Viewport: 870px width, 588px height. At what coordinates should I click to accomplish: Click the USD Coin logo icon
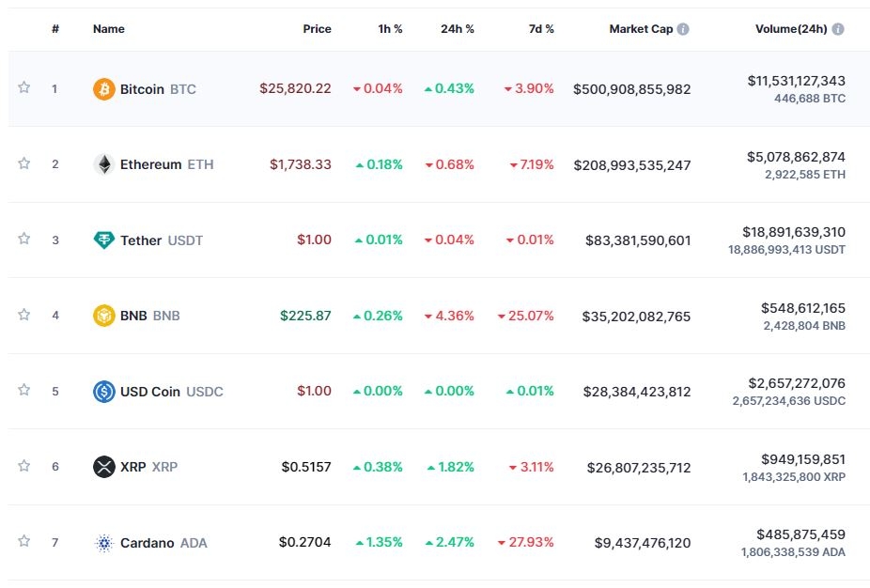tap(104, 392)
